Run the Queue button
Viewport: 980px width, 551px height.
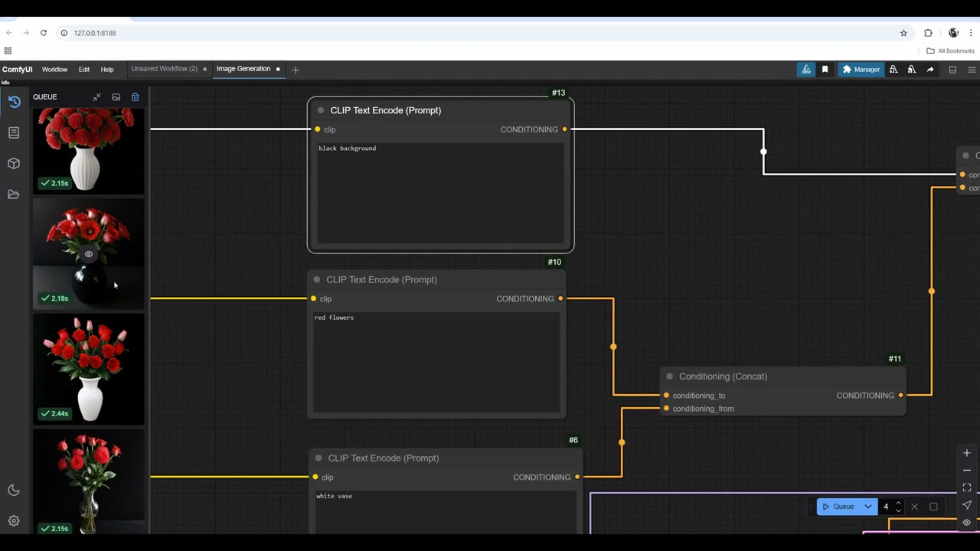[x=838, y=507]
